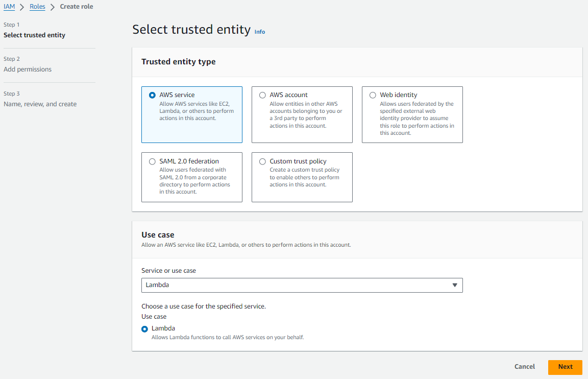This screenshot has width=588, height=379.
Task: Choose AWS account as trusted entity
Action: pos(262,94)
